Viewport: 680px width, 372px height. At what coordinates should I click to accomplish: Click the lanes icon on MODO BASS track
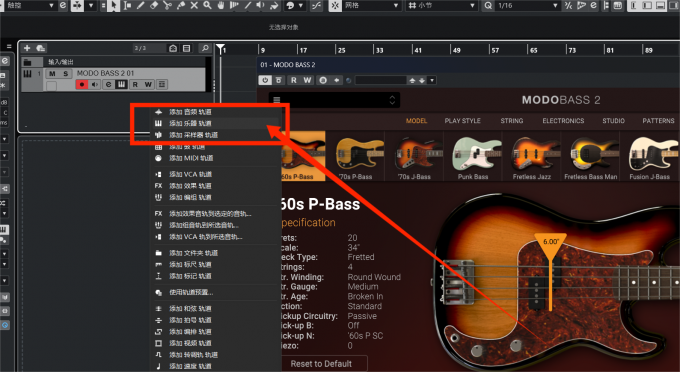[162, 85]
